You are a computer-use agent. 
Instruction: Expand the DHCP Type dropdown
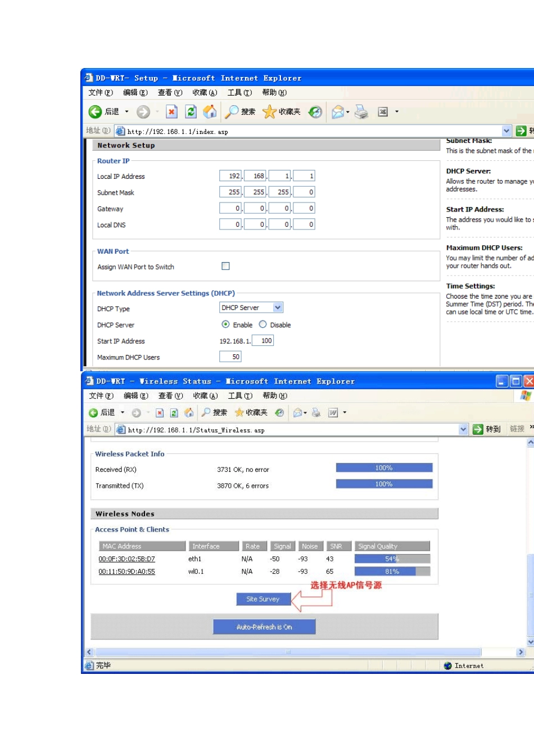click(x=278, y=308)
